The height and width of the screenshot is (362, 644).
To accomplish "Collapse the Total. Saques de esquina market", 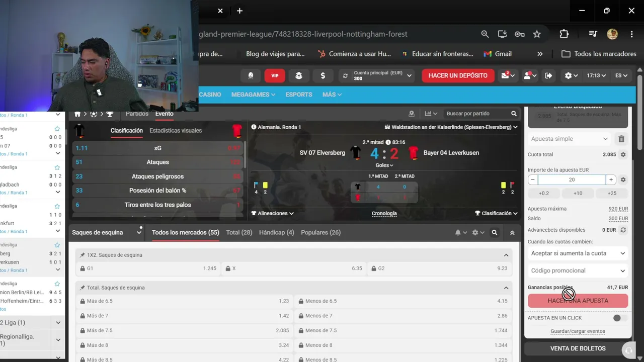I will coord(506,288).
